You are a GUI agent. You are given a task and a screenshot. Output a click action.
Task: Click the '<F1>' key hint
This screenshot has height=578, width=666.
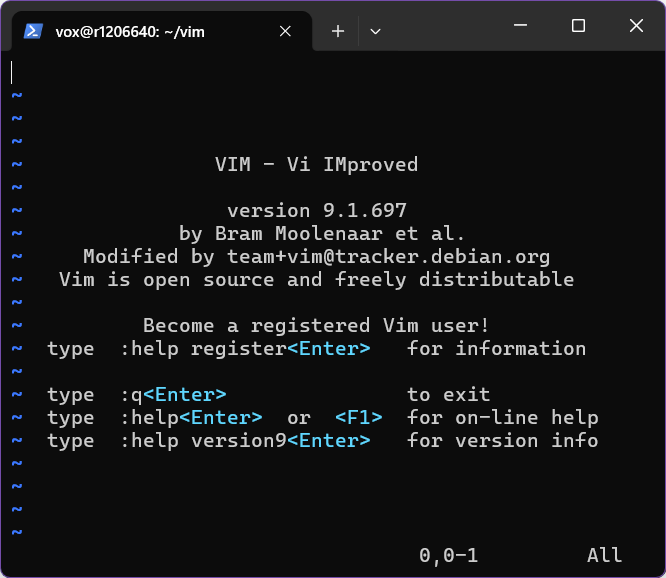pos(359,418)
